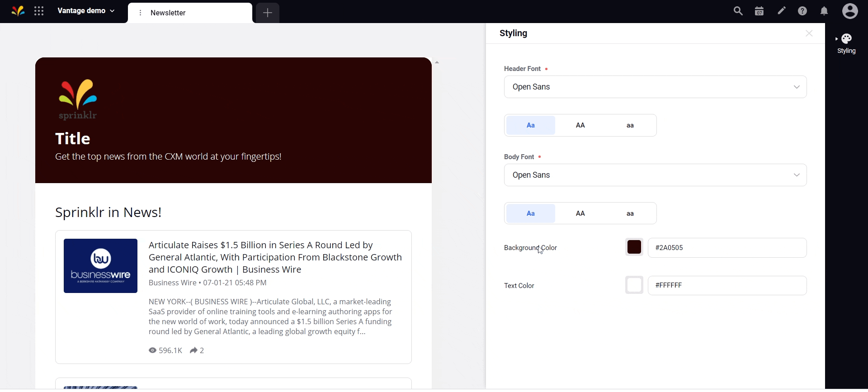Click the newsletter Title heading
The image size is (868, 392).
[x=73, y=140]
